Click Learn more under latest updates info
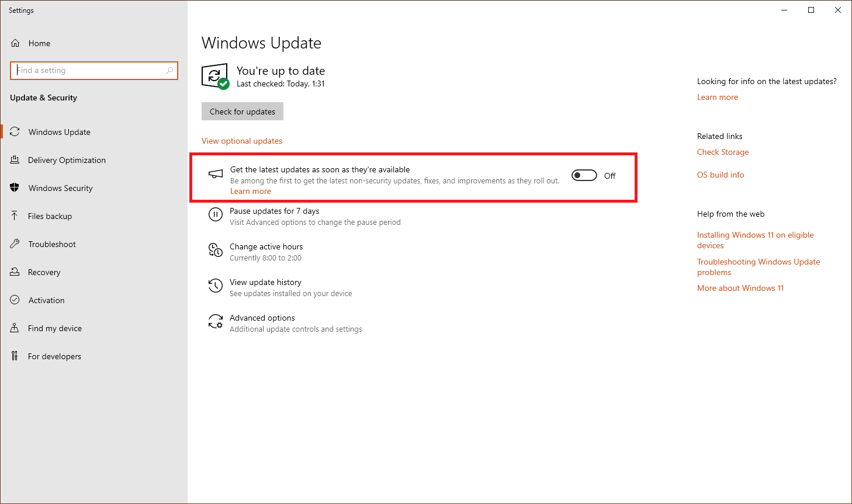Viewport: 852px width, 504px height. (718, 97)
